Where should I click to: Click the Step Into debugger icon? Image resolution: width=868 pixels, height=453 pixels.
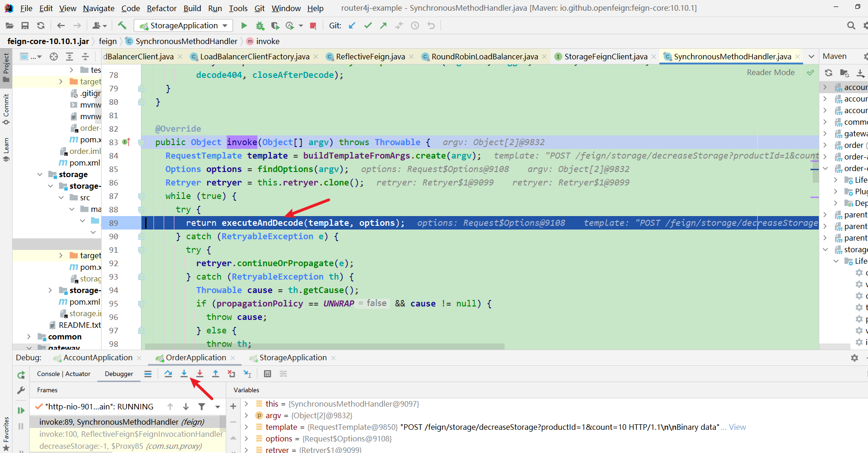[184, 373]
